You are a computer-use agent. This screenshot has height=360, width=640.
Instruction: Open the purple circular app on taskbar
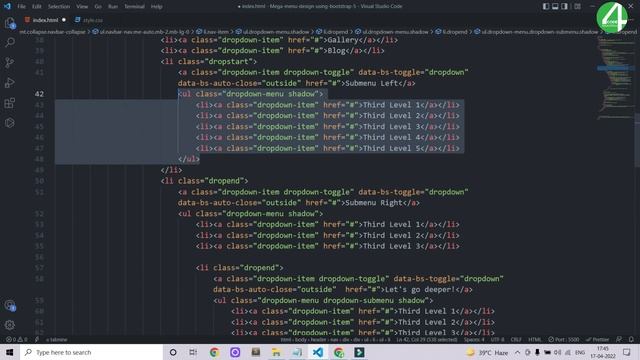tap(235, 352)
